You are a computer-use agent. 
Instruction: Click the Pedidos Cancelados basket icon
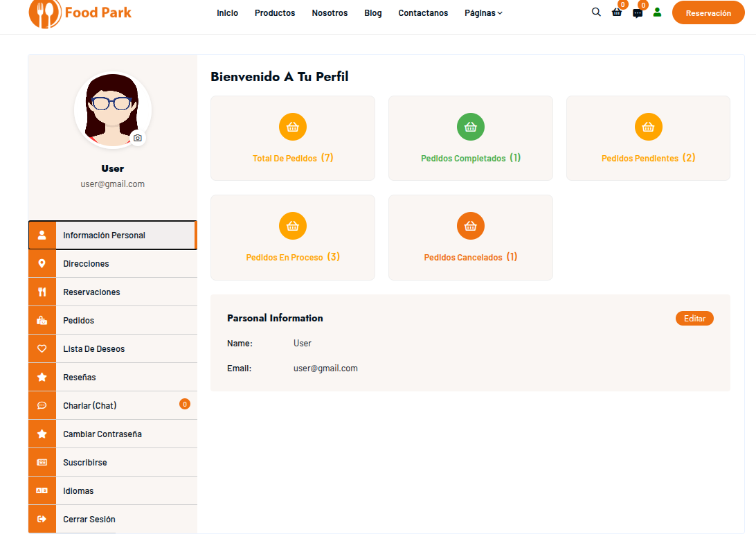click(x=471, y=226)
